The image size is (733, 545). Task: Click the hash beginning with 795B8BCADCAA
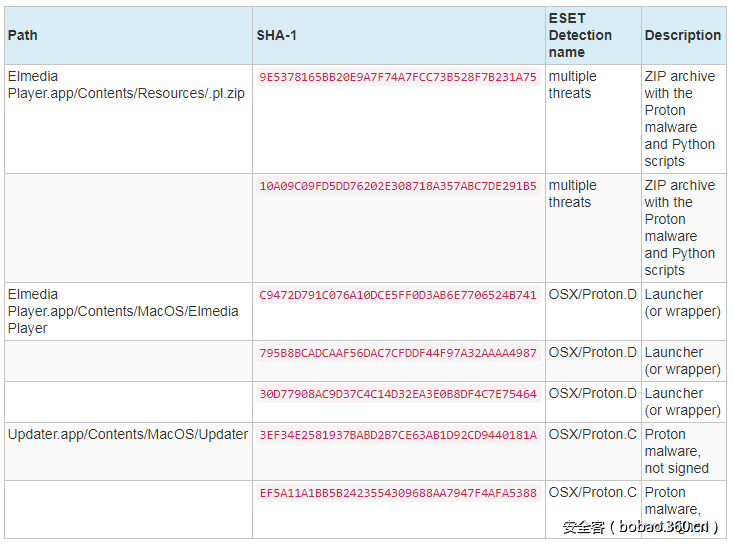click(x=398, y=353)
